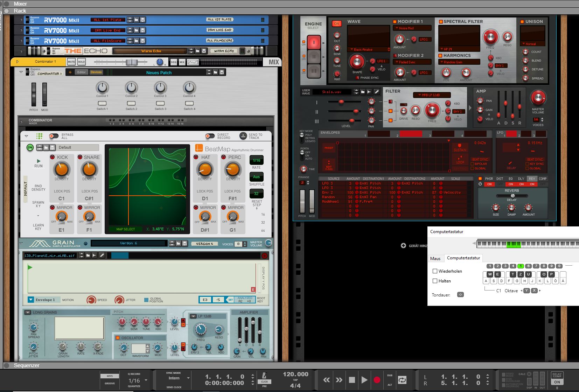Click the automation curve icon in the Combinator 1 mix channel

193,62
